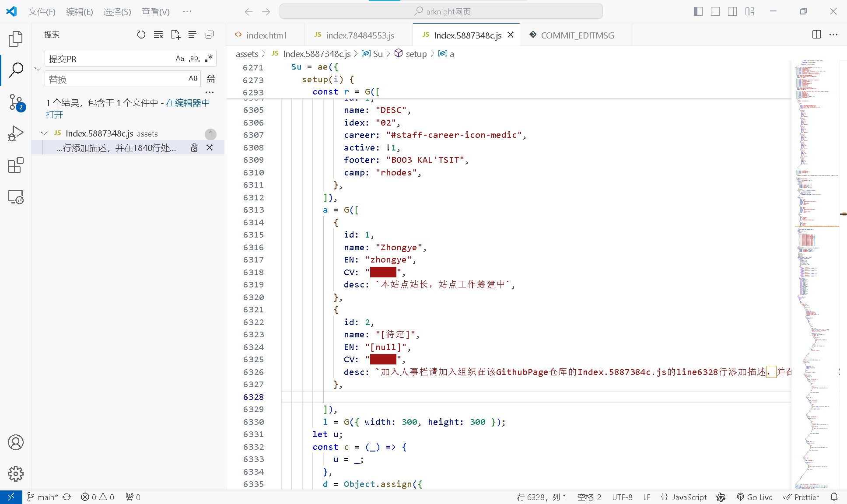Collapse Index.5887348c.js search result file

pyautogui.click(x=44, y=133)
